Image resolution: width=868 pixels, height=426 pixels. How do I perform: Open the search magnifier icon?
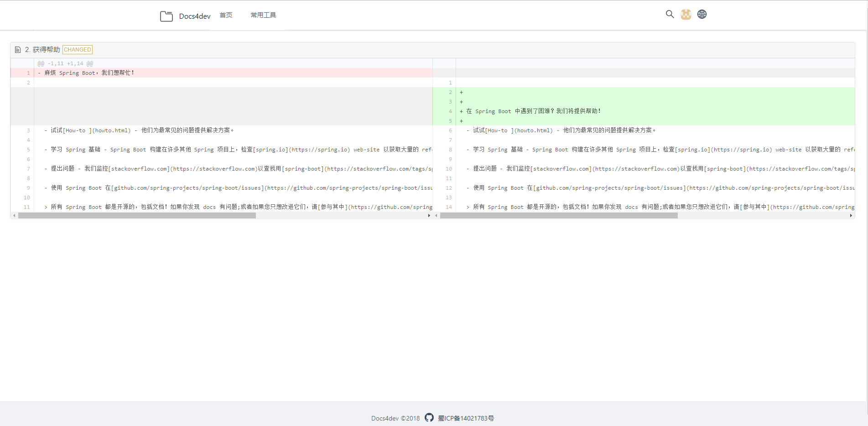tap(669, 14)
